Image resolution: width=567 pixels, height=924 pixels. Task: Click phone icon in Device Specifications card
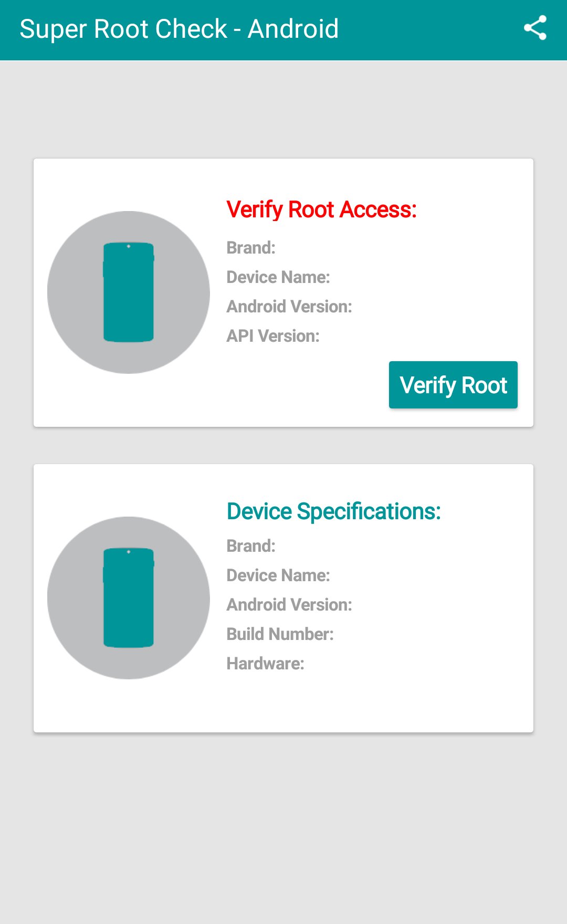(129, 597)
